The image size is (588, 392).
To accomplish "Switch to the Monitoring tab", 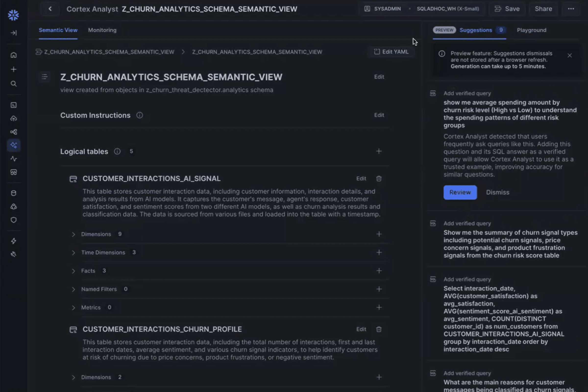I will (102, 30).
